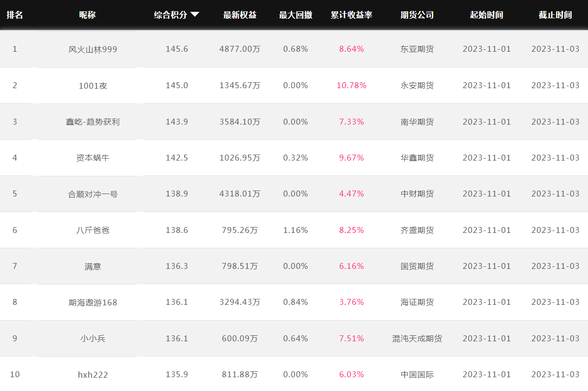The height and width of the screenshot is (391, 588).
Task: Open nickname 风火山林999
Action: [x=93, y=49]
